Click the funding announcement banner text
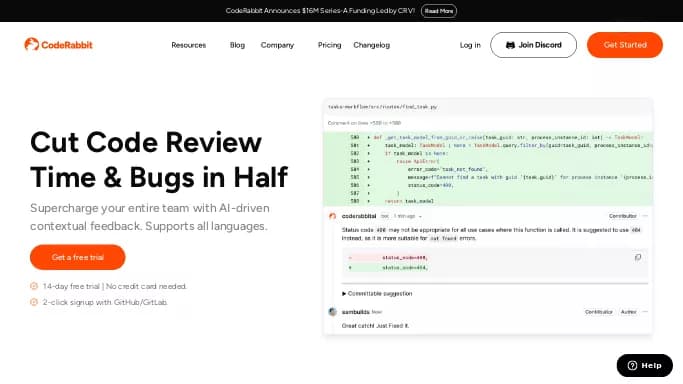This screenshot has height=384, width=683. point(320,10)
